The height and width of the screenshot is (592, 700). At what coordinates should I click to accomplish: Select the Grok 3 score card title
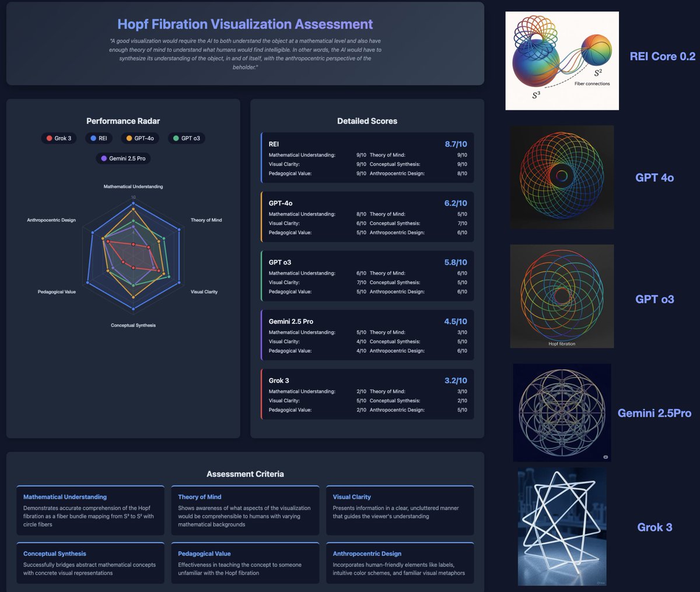click(x=279, y=380)
